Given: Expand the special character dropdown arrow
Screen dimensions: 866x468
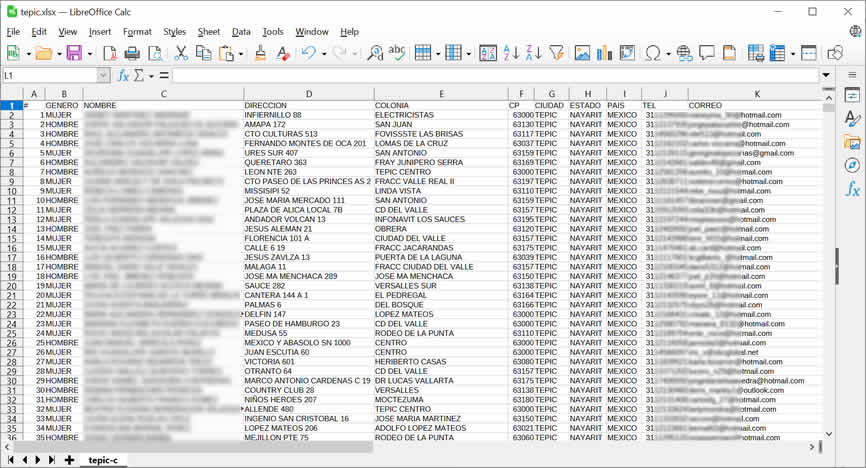Looking at the screenshot, I should 668,54.
